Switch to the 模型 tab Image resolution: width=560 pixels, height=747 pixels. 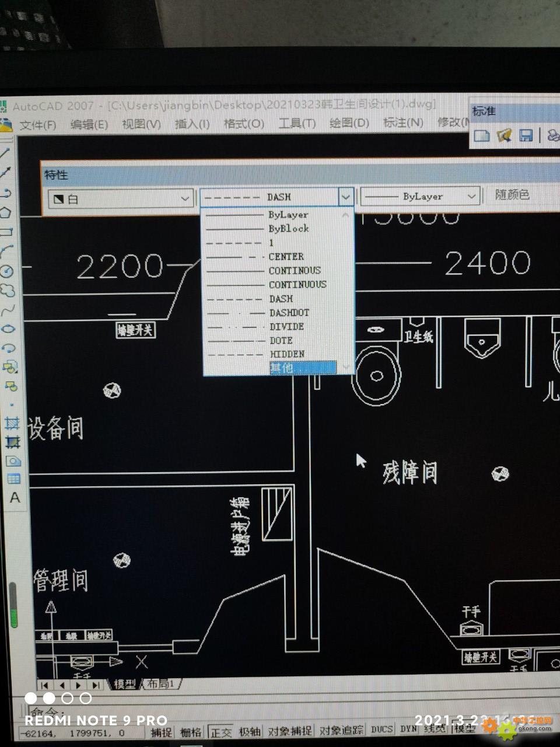[x=125, y=684]
